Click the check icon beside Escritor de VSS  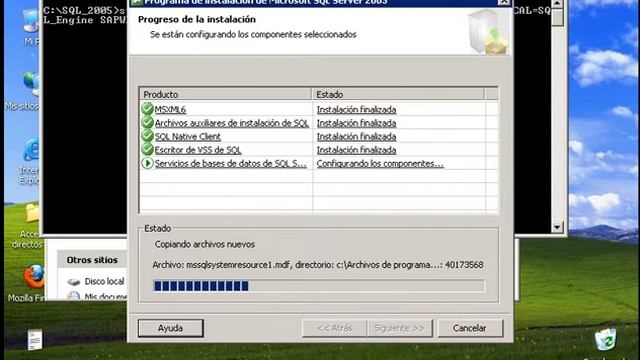pyautogui.click(x=147, y=149)
